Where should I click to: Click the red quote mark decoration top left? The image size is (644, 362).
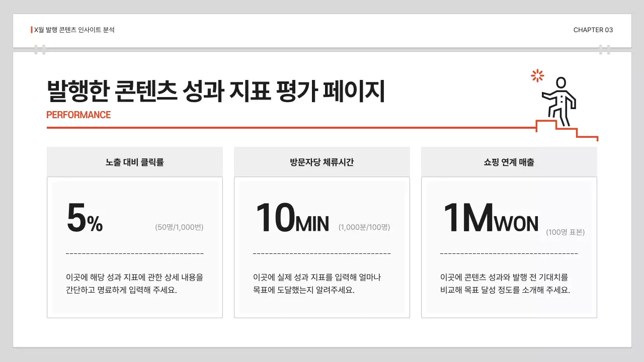pyautogui.click(x=40, y=49)
